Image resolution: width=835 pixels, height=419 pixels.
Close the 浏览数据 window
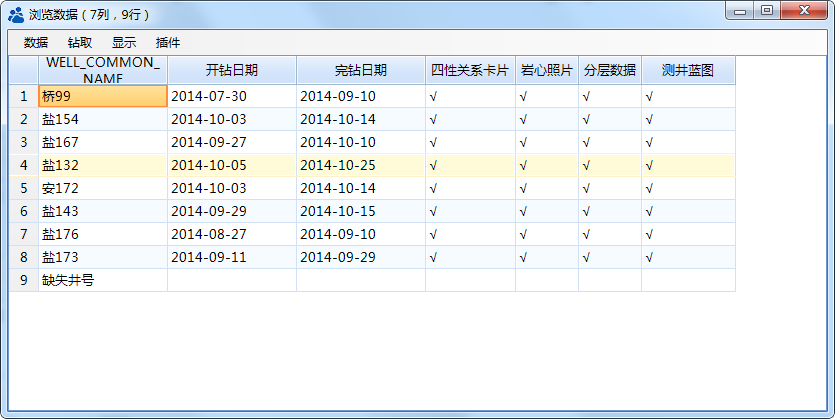point(804,11)
